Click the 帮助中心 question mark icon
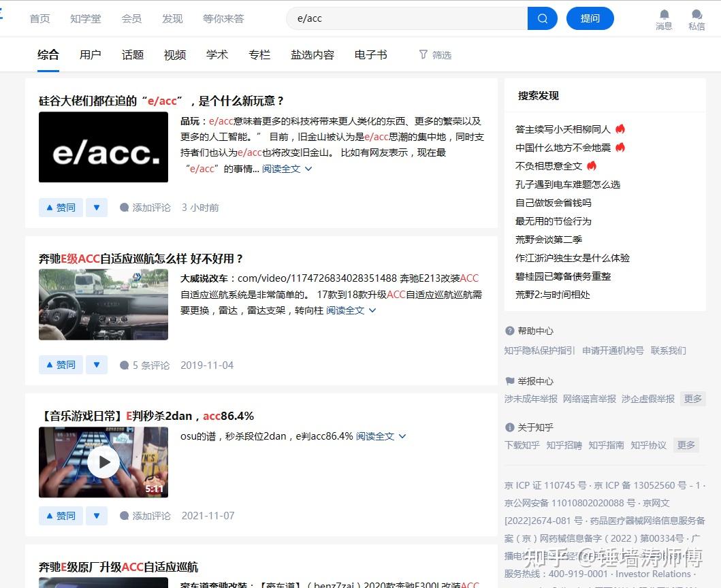721x588 pixels. [x=510, y=331]
